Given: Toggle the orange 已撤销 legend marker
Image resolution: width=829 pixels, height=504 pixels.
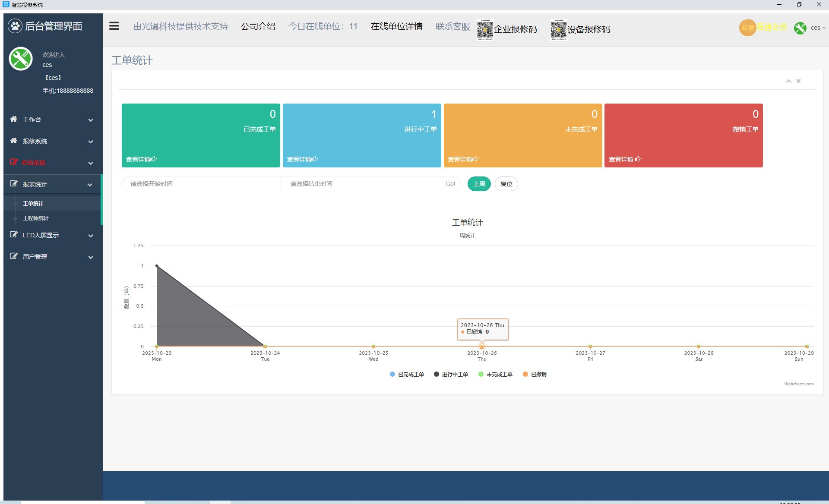Looking at the screenshot, I should [525, 375].
